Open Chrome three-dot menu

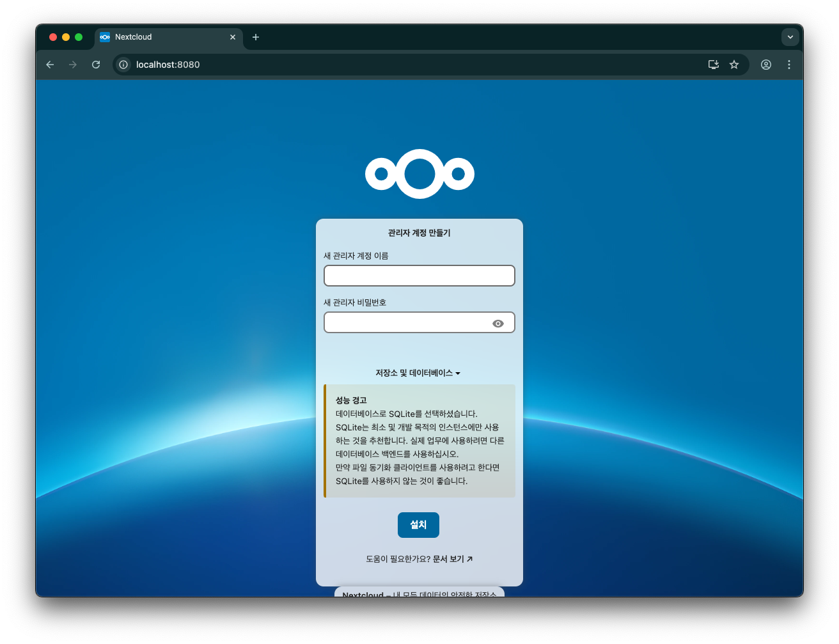(789, 65)
